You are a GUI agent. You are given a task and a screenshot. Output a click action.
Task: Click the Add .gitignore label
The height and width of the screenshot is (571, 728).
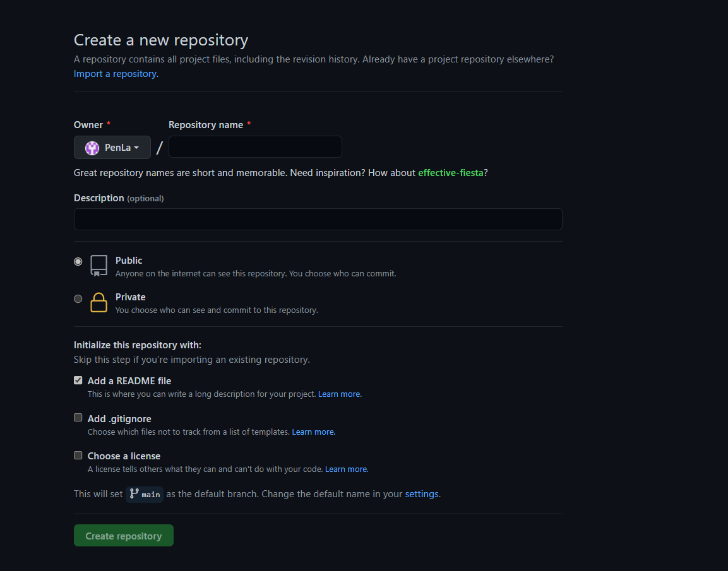point(119,419)
